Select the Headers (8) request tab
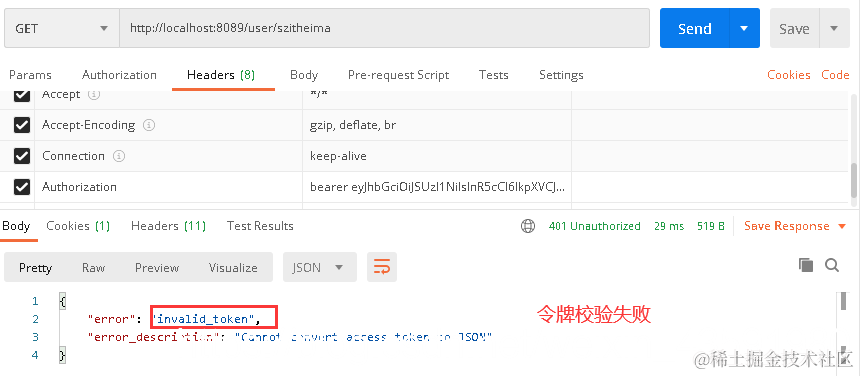The width and height of the screenshot is (860, 376). click(x=221, y=75)
